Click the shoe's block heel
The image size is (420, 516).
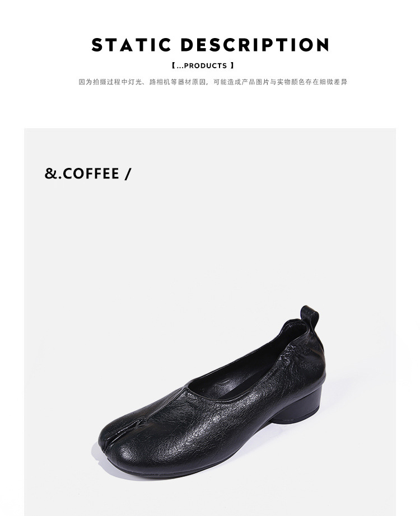pyautogui.click(x=299, y=406)
